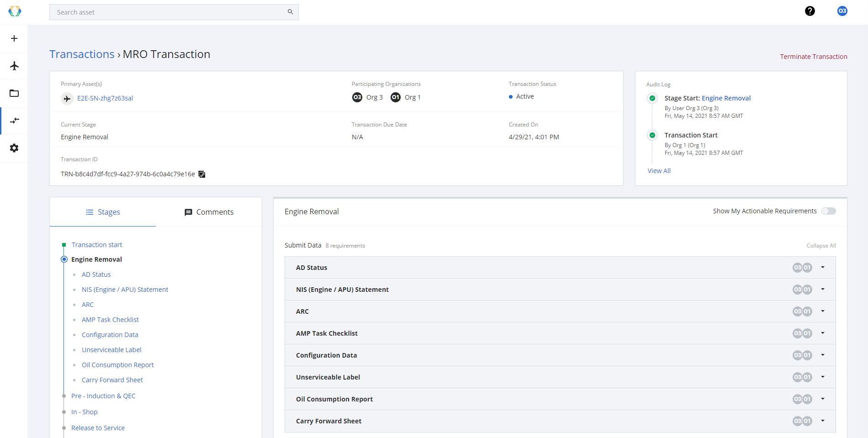Image resolution: width=868 pixels, height=438 pixels.
Task: Select NIS (Engine / APU) Statement tree item
Action: 125,290
